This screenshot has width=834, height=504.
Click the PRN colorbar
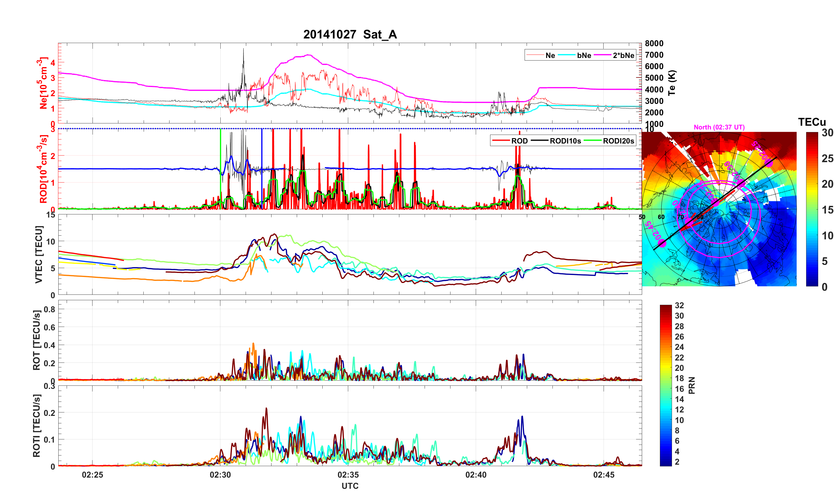665,386
